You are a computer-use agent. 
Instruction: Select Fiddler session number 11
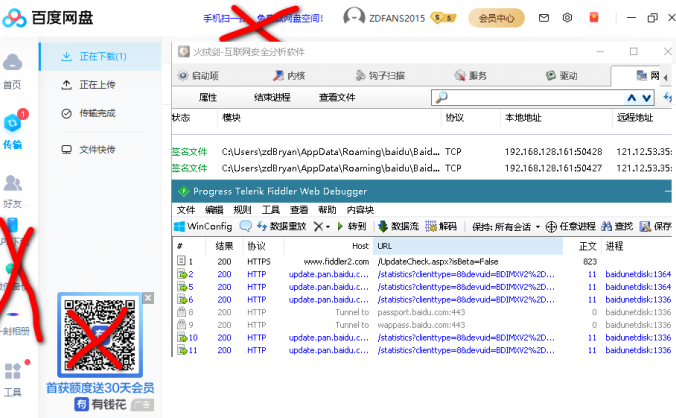pyautogui.click(x=422, y=350)
